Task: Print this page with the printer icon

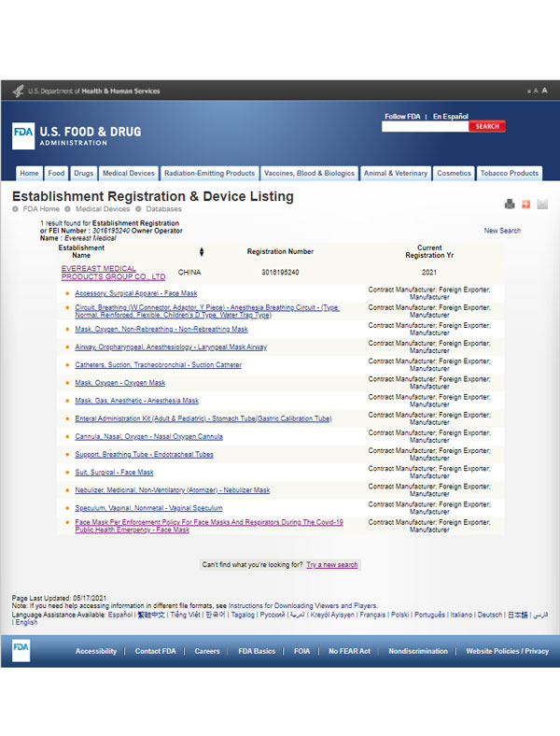Action: coord(510,204)
